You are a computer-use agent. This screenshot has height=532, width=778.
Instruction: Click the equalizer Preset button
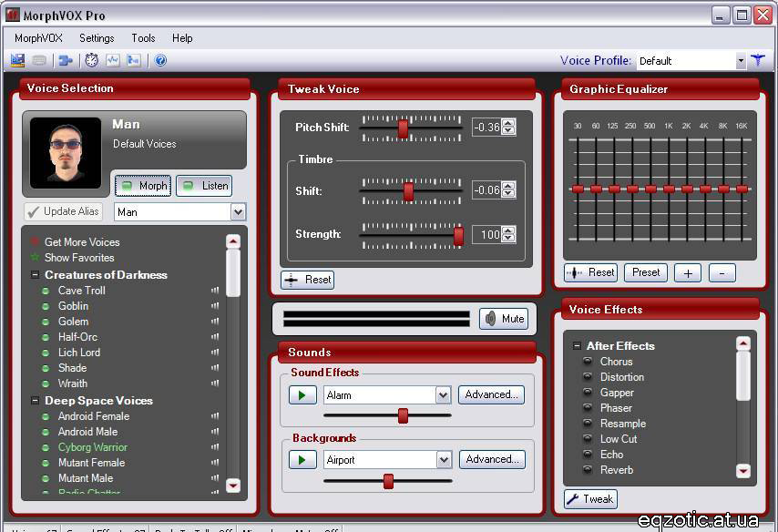tap(646, 272)
